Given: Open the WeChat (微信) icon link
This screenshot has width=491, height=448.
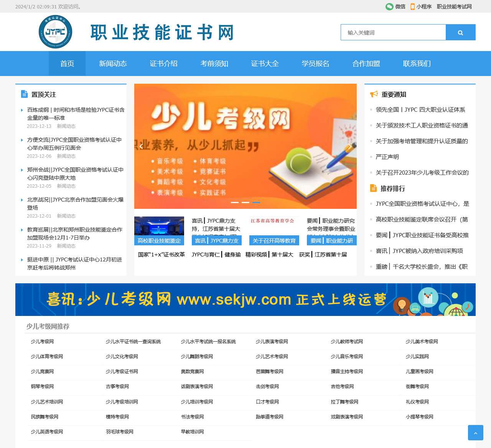Looking at the screenshot, I should pyautogui.click(x=389, y=7).
